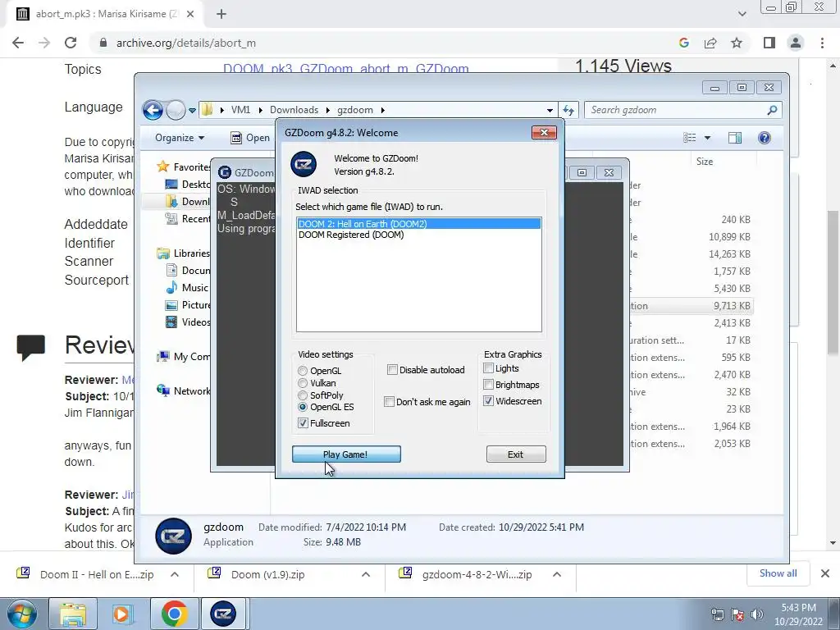Click the Play Game! button
This screenshot has width=840, height=630.
pos(346,454)
